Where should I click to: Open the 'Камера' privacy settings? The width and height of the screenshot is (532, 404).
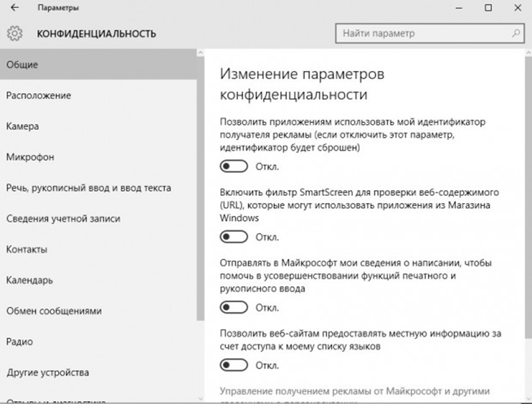(x=23, y=126)
